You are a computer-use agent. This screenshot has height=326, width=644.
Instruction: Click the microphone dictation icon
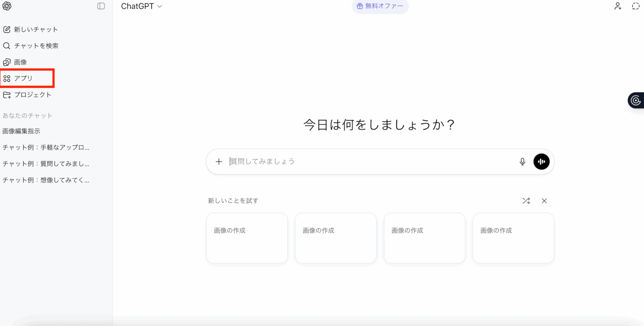pos(522,162)
